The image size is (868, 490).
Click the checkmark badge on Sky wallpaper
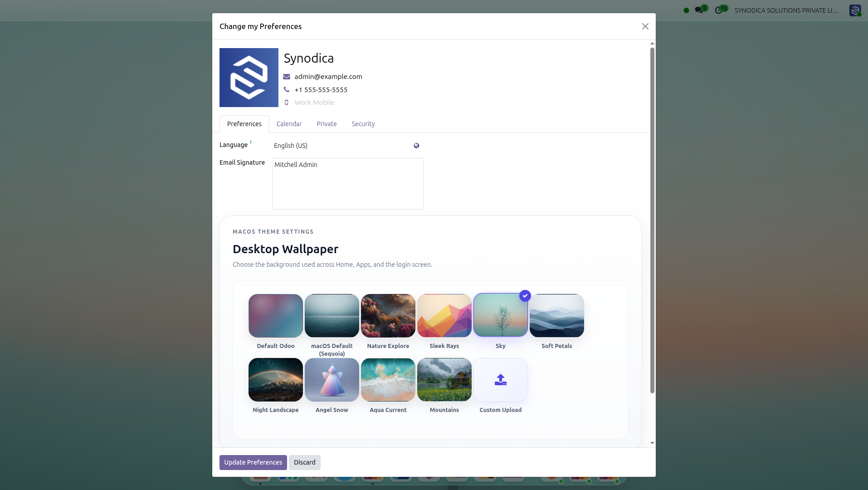[525, 296]
